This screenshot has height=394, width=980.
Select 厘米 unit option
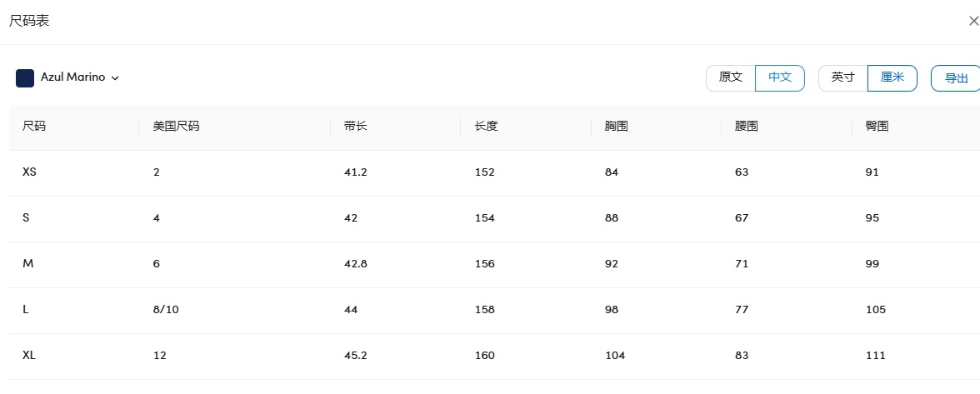point(892,77)
